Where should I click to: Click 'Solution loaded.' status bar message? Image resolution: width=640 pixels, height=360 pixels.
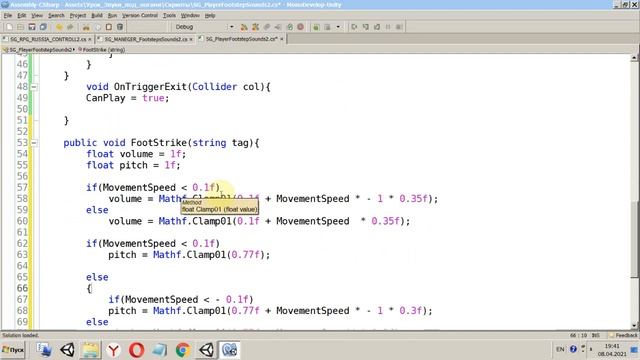tap(20, 336)
